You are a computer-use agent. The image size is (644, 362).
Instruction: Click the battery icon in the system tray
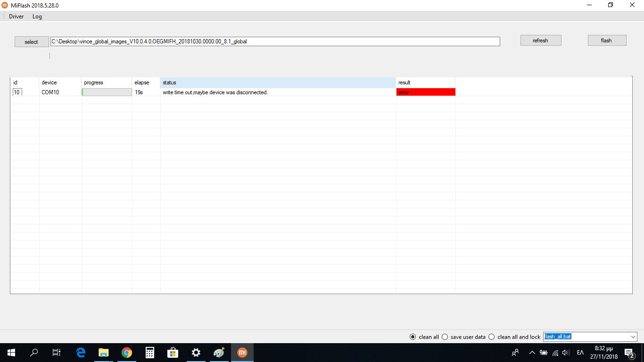[544, 353]
